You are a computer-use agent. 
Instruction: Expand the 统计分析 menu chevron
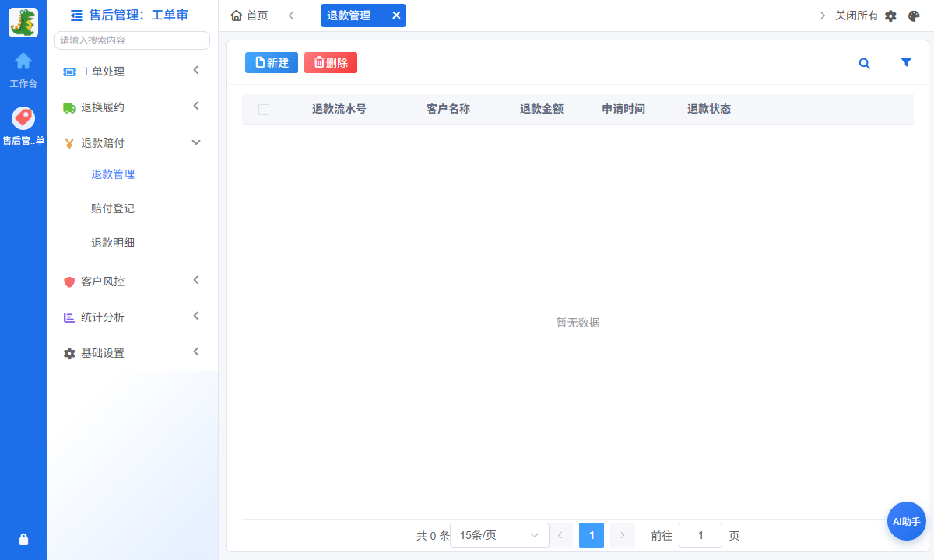[x=196, y=316]
